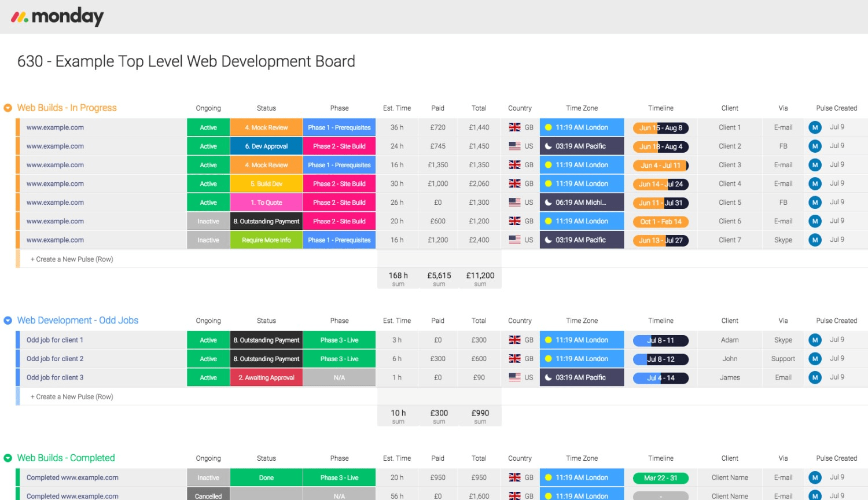The image size is (868, 500).
Task: Click the M avatar in James's row
Action: pos(815,377)
